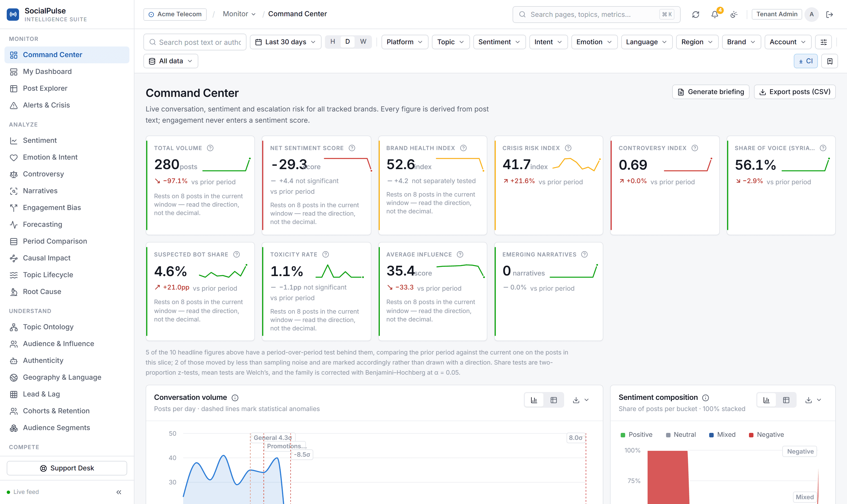Screen dimensions: 847x504
Task: Focus the Search post text field
Action: pyautogui.click(x=195, y=42)
